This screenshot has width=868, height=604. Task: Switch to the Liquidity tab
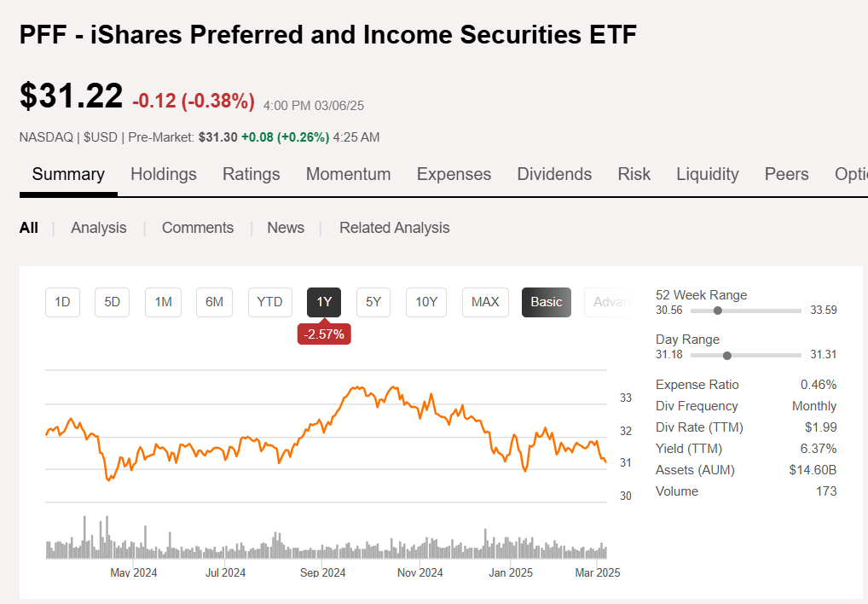[x=707, y=174]
